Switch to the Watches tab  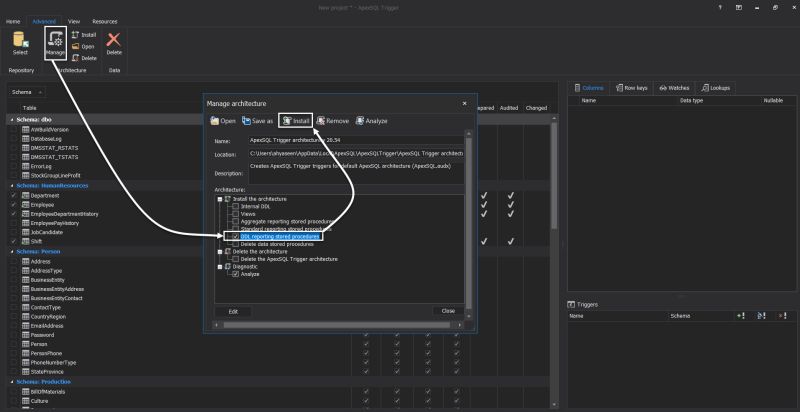674,88
